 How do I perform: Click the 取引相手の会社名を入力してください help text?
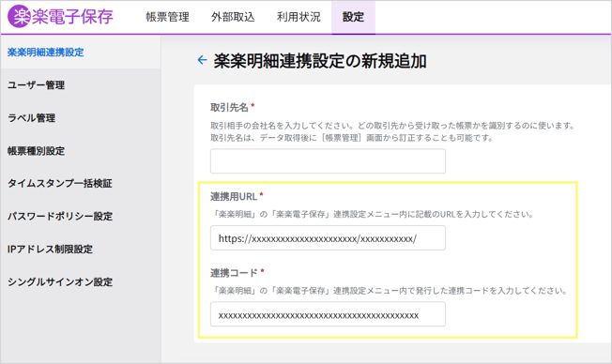pos(392,131)
